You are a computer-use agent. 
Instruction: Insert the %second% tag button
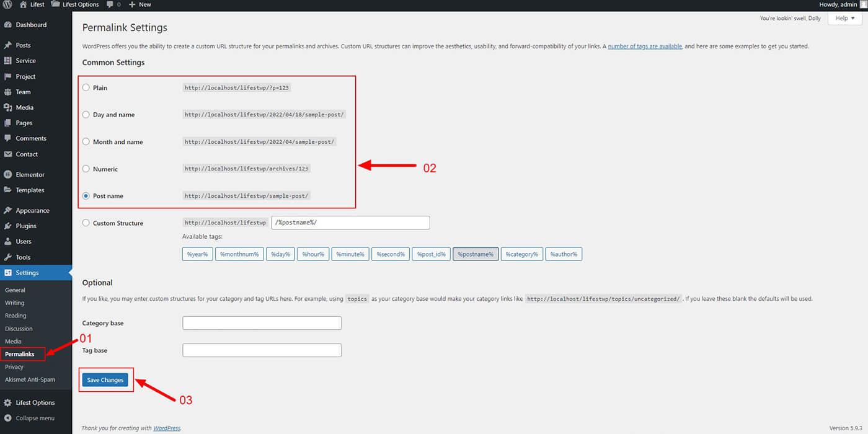coord(391,254)
